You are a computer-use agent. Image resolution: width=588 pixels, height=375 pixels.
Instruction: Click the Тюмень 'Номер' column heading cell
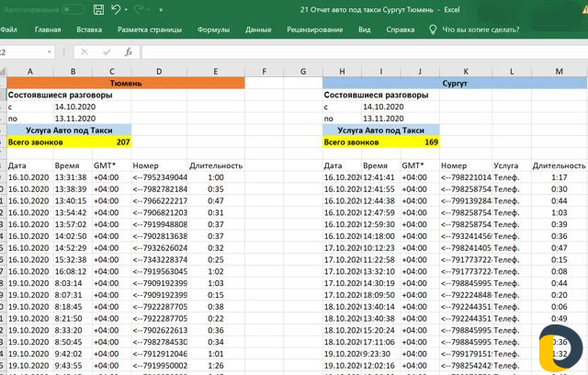[x=159, y=165]
